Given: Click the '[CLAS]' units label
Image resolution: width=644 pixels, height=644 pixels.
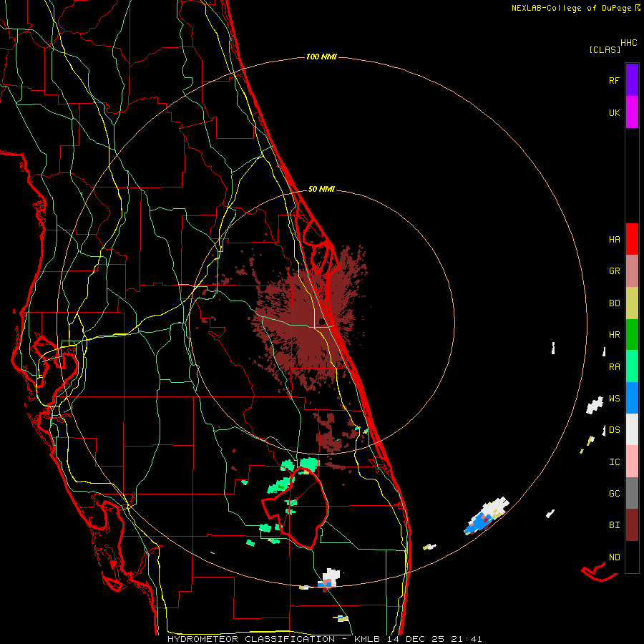Looking at the screenshot, I should pos(605,49).
